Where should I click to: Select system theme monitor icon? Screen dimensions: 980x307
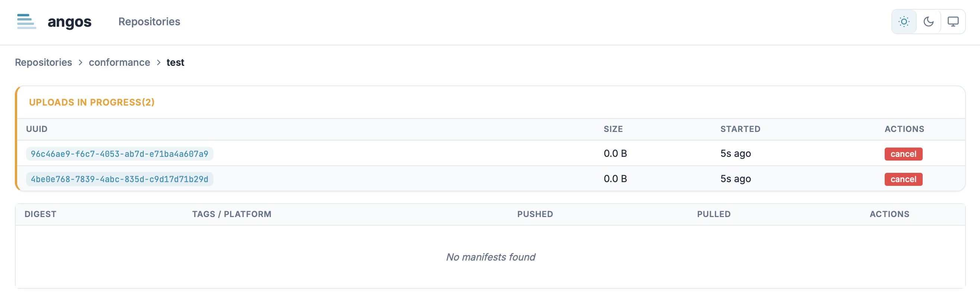coord(952,22)
